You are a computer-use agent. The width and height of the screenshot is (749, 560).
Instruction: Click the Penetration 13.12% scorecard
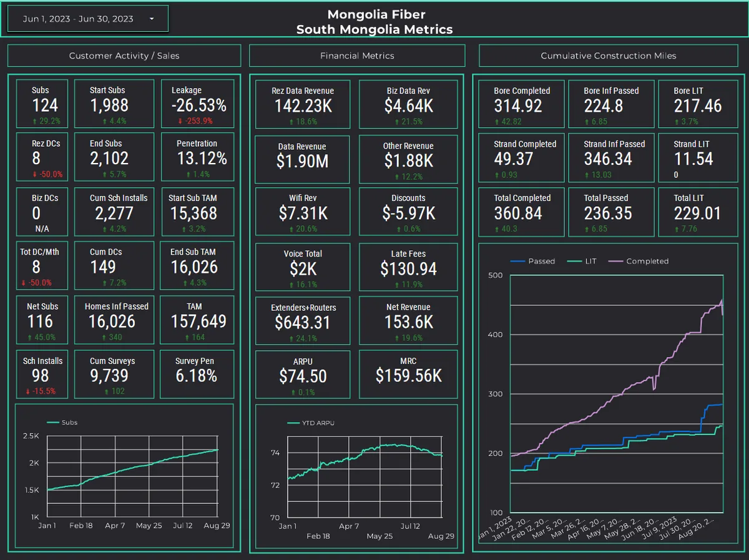(x=197, y=158)
